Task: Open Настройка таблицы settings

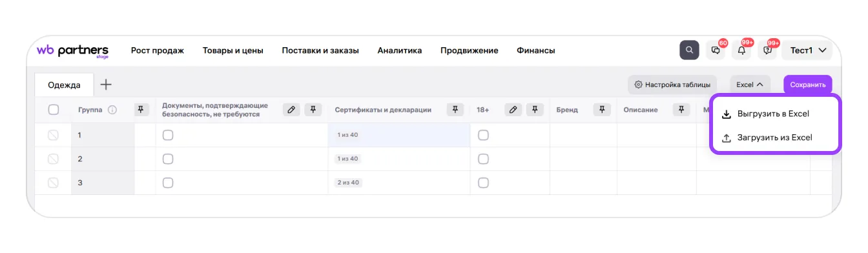Action: tap(672, 85)
